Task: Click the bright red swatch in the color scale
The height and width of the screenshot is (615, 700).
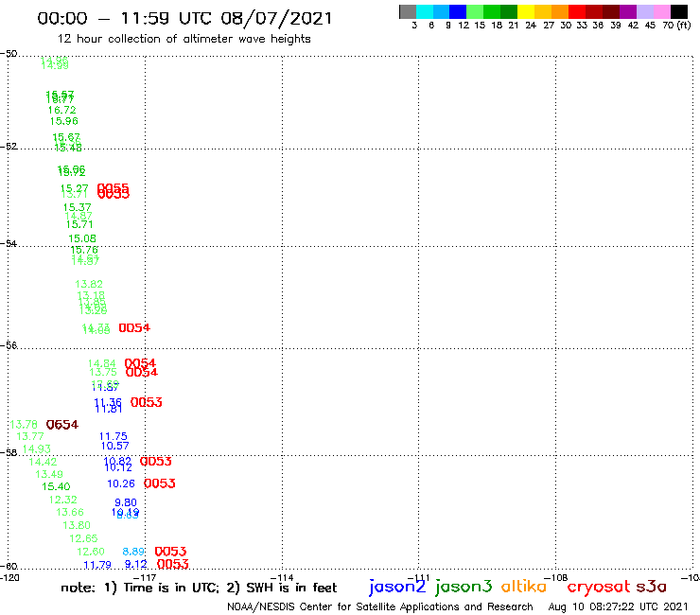Action: click(577, 11)
